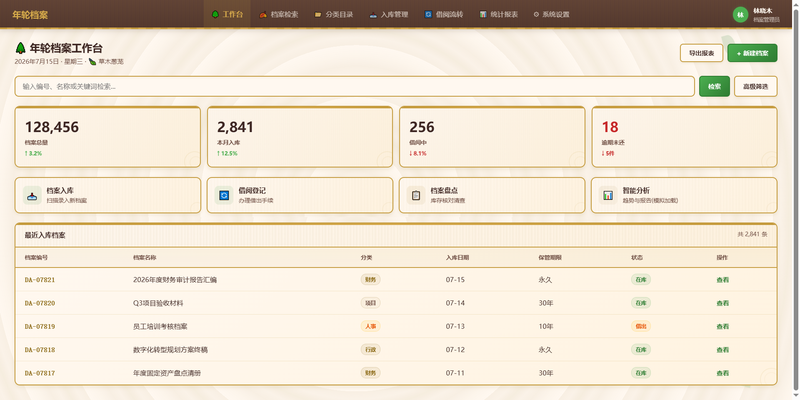The height and width of the screenshot is (400, 800).
Task: Click 查看 for the 数字化转型规划方案终稿 row
Action: 722,350
